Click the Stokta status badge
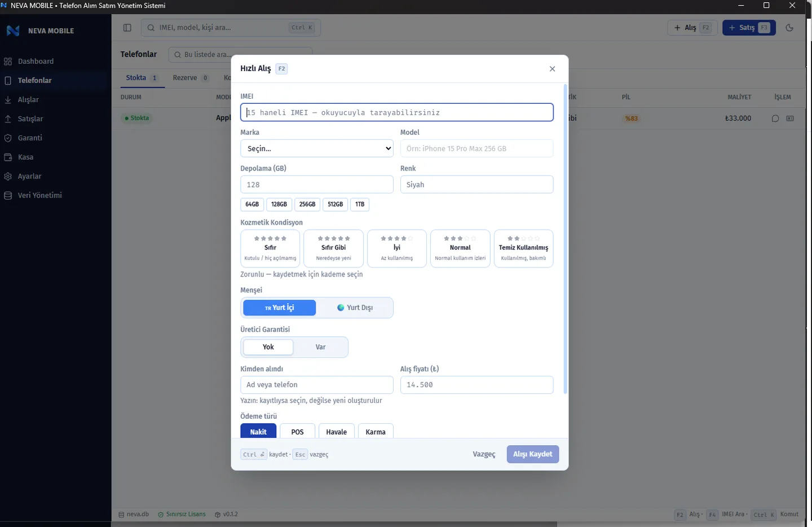The height and width of the screenshot is (527, 812). point(137,118)
